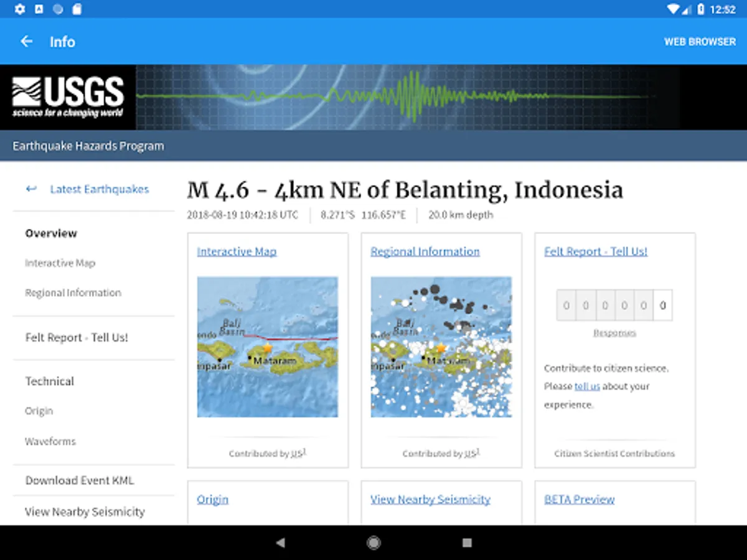Click the 'tell us' link
The width and height of the screenshot is (747, 560).
pyautogui.click(x=587, y=386)
